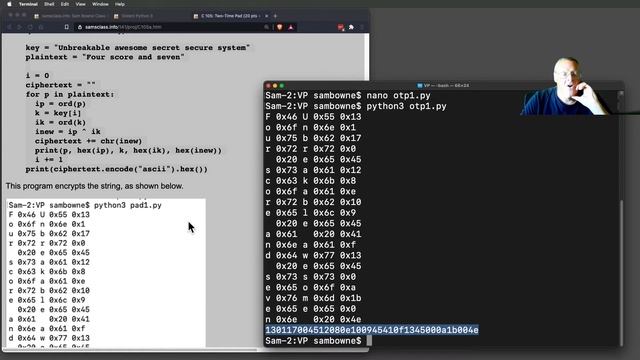
Task: Click the terminal window title bar text
Action: pyautogui.click(x=443, y=86)
